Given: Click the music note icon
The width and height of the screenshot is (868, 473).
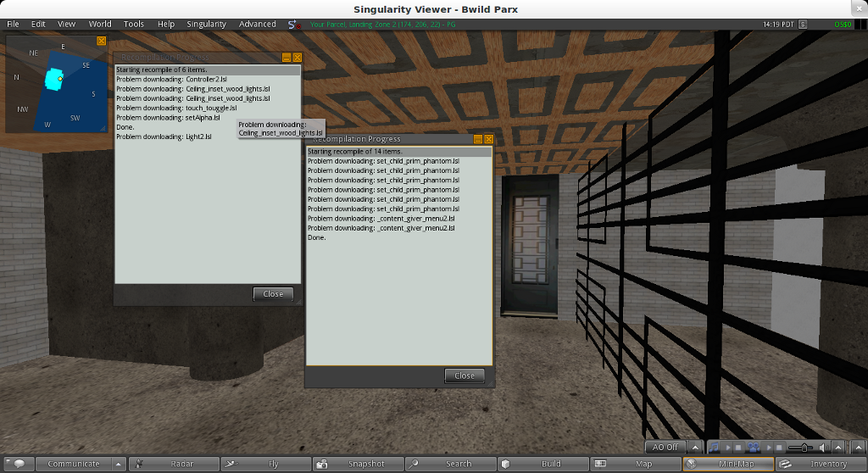Looking at the screenshot, I should 714,447.
